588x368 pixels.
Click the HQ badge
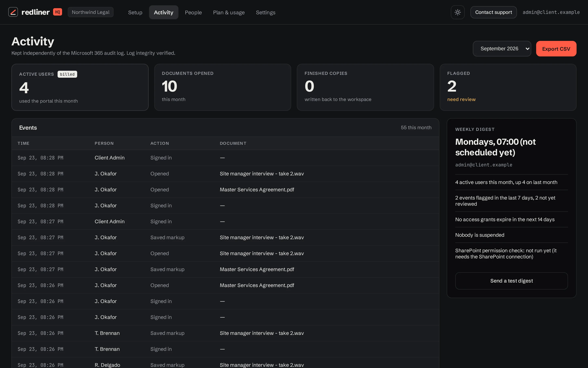click(x=58, y=12)
